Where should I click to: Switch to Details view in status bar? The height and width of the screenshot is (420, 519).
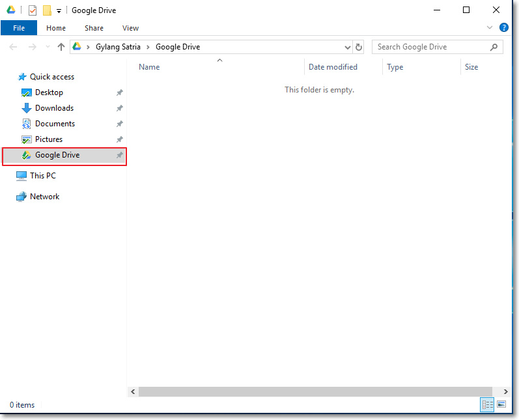click(x=487, y=404)
